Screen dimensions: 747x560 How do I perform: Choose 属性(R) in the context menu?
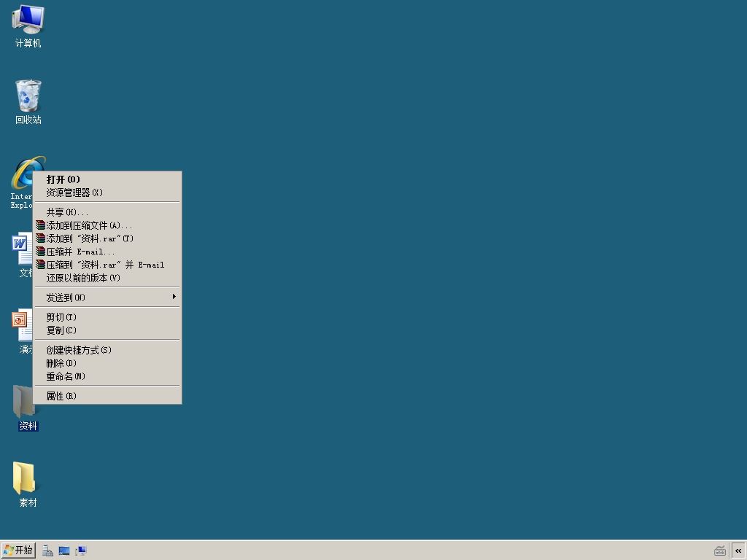tap(107, 396)
